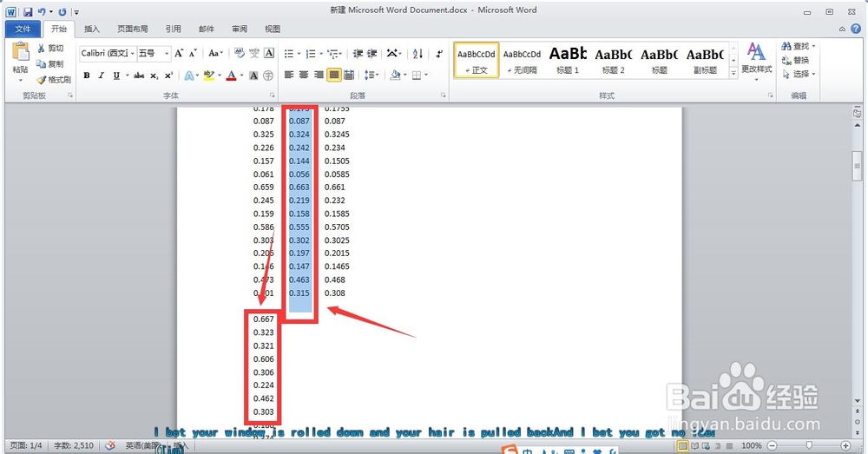Click the highlighted Justify alignment button
Viewport: 868px width, 454px height.
tap(334, 75)
